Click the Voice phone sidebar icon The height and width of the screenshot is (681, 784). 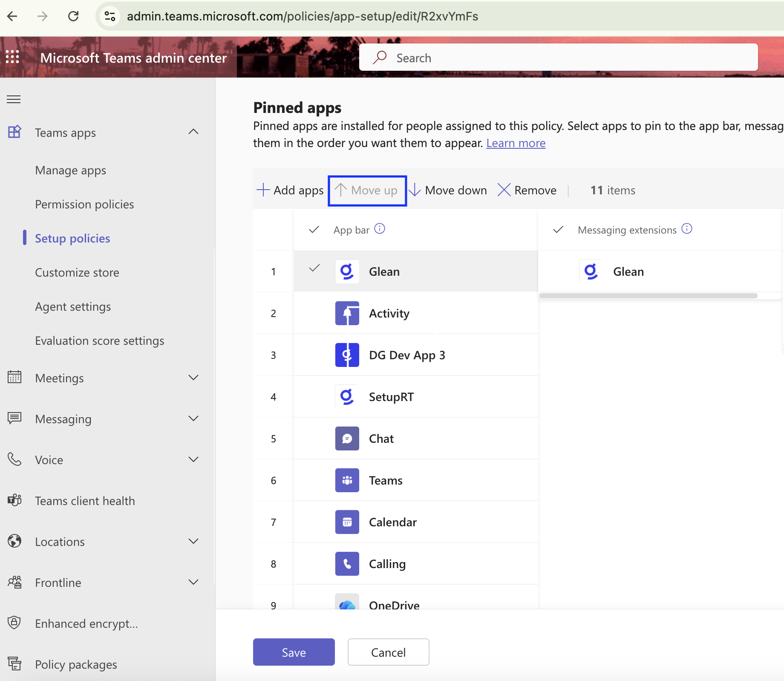[14, 459]
